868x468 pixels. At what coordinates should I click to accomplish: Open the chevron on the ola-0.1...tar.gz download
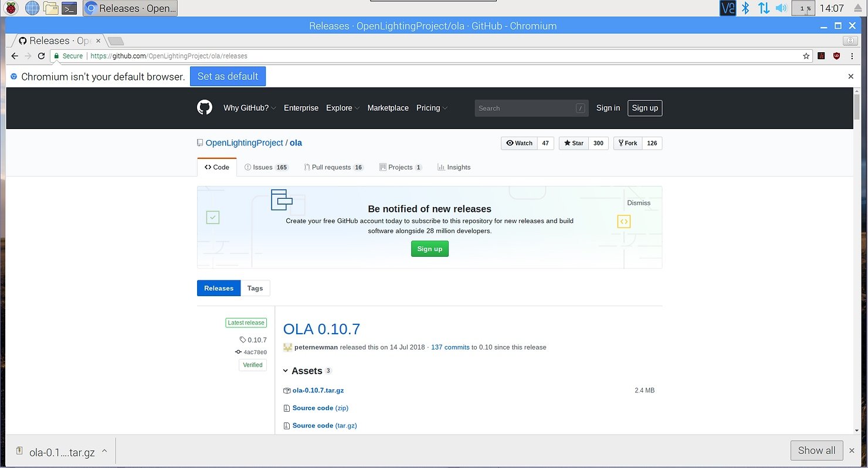click(104, 452)
